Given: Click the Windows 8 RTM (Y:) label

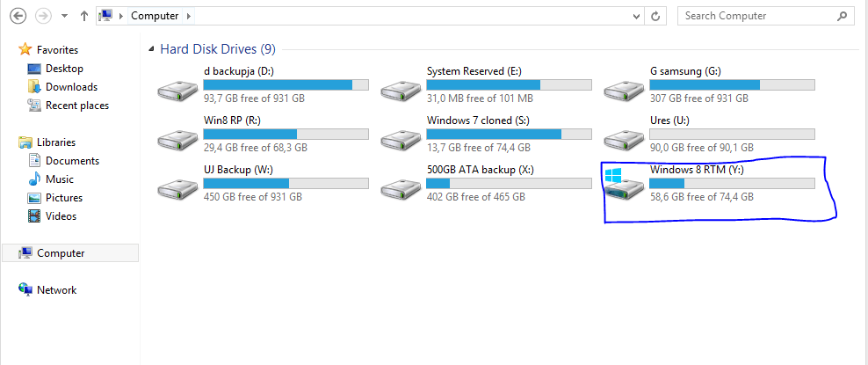Looking at the screenshot, I should pyautogui.click(x=697, y=170).
